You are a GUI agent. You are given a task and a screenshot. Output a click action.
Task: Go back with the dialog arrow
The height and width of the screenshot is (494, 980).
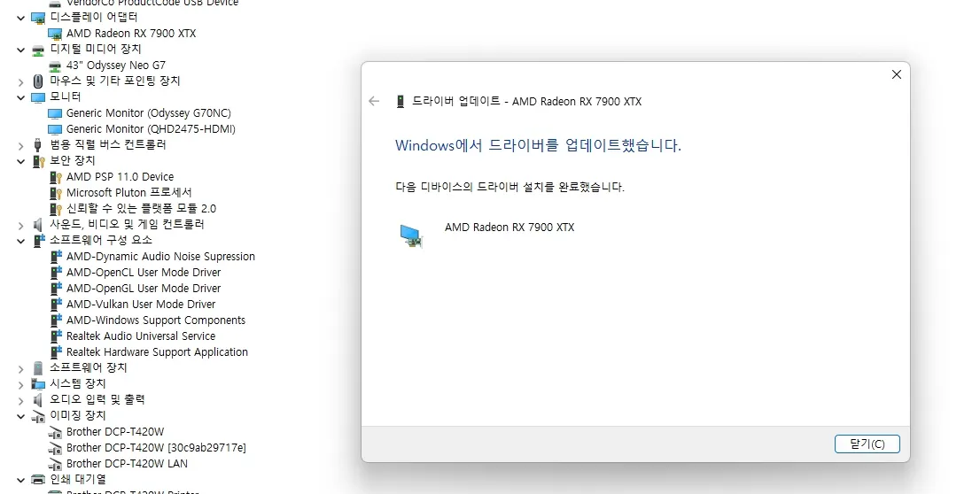click(x=374, y=101)
